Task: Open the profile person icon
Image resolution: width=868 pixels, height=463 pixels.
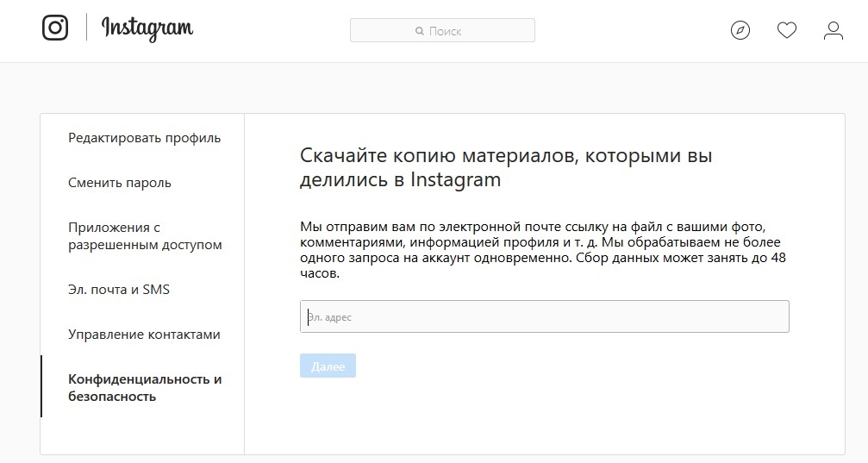Action: click(834, 30)
